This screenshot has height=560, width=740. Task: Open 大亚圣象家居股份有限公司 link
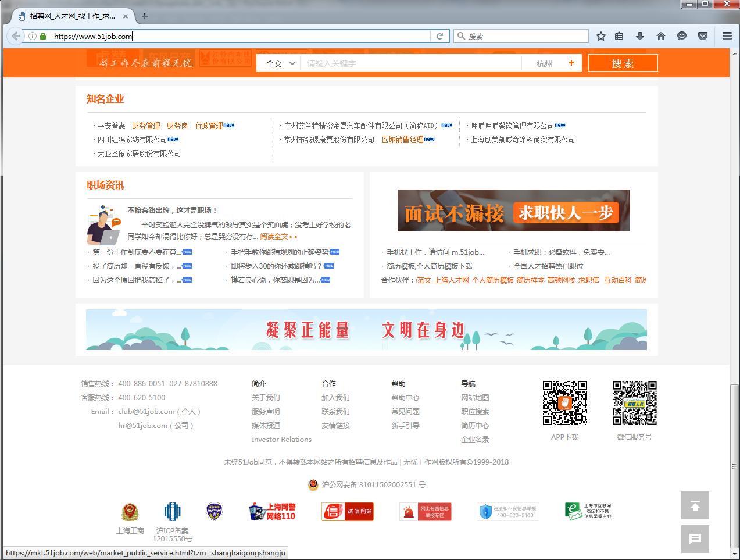click(139, 154)
